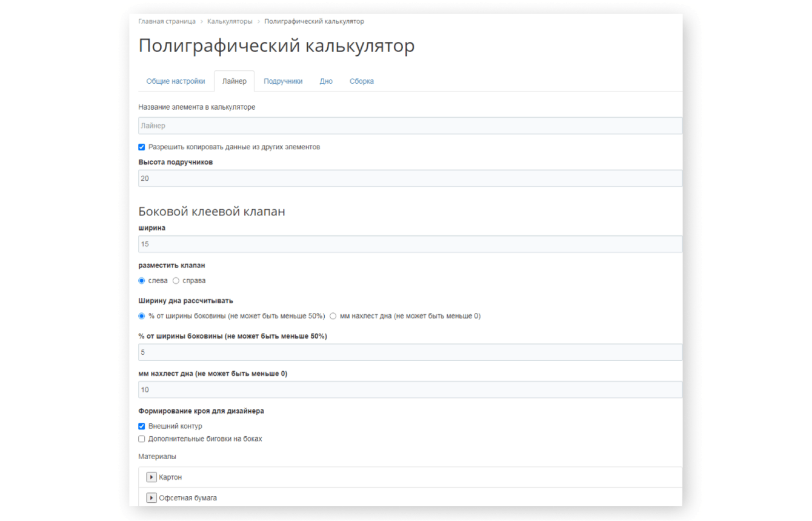812x521 pixels.
Task: Choose % от ширины боковины radio
Action: coord(142,316)
